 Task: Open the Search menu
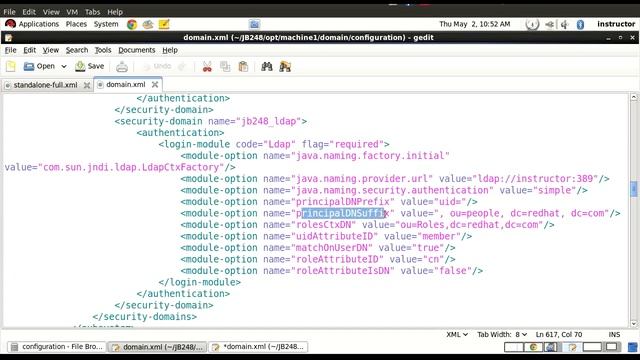pos(77,50)
